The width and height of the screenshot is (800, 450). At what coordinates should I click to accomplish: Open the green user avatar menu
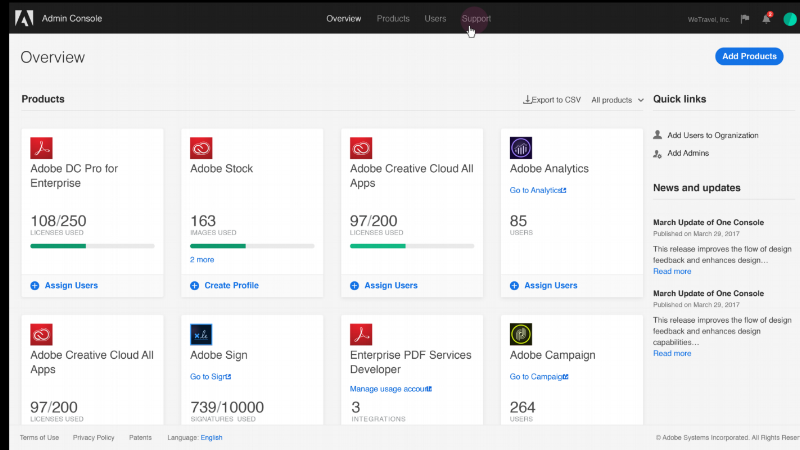tap(790, 19)
